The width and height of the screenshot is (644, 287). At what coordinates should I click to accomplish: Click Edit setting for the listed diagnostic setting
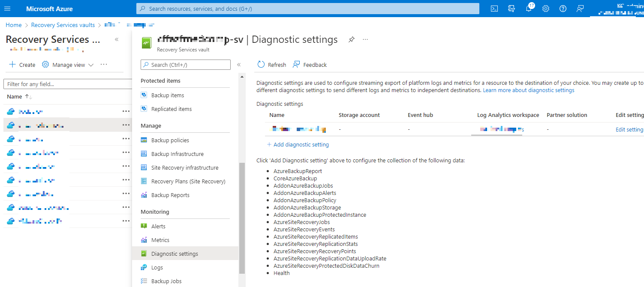(629, 129)
